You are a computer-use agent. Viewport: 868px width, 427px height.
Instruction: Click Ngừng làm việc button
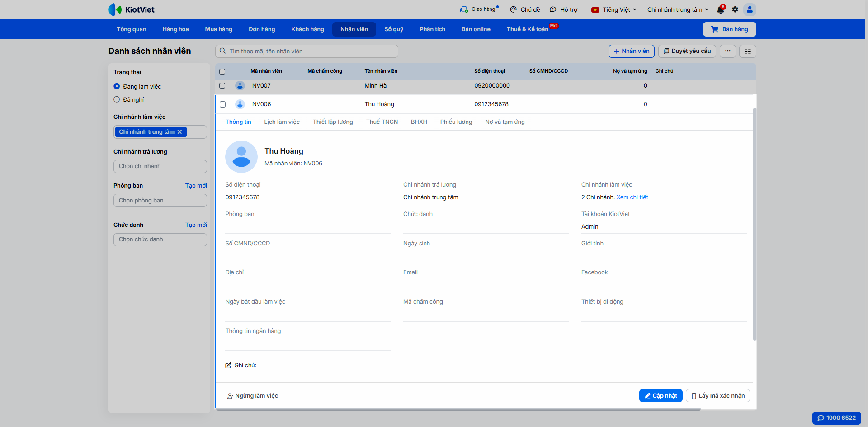[x=252, y=396]
